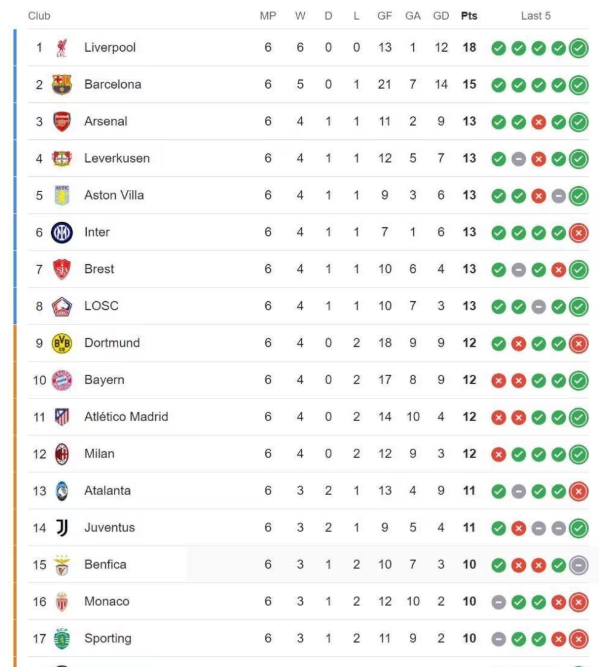Click the Bayern club crest
This screenshot has height=667, width=601.
pos(62,380)
